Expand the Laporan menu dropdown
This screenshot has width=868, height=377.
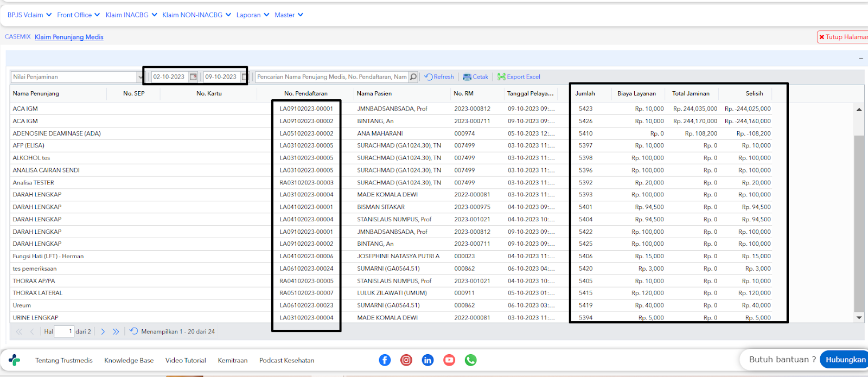pos(253,15)
